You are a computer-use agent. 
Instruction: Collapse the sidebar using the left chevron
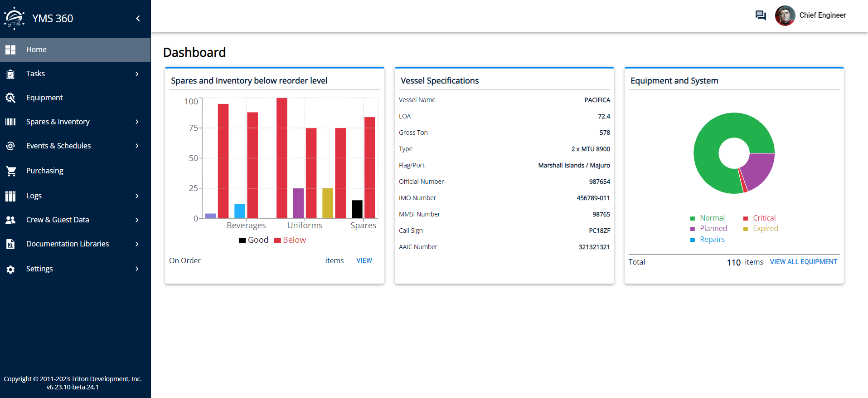(138, 19)
